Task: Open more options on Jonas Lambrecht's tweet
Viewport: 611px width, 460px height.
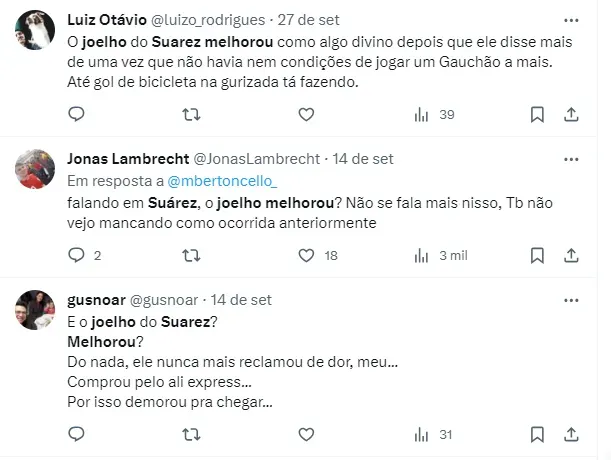Action: (570, 158)
